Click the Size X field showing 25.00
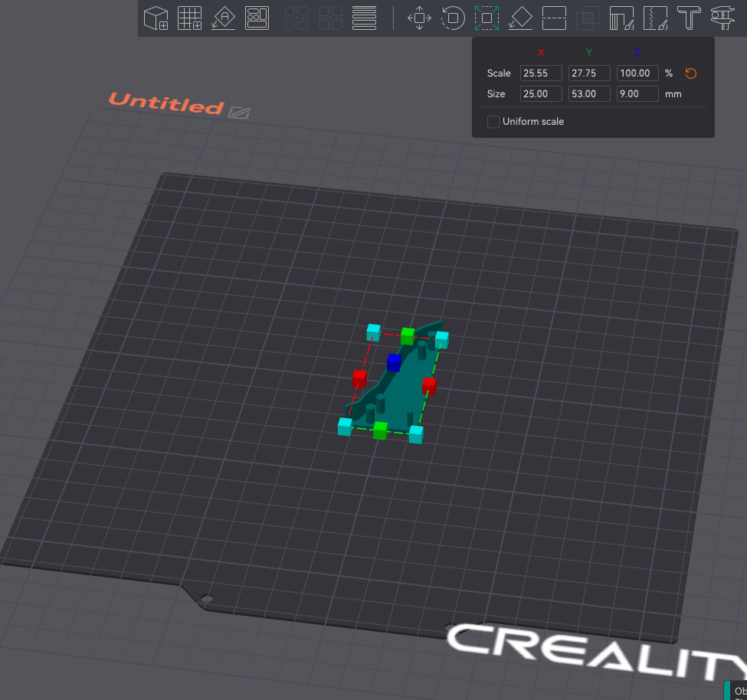747x700 pixels. (541, 93)
